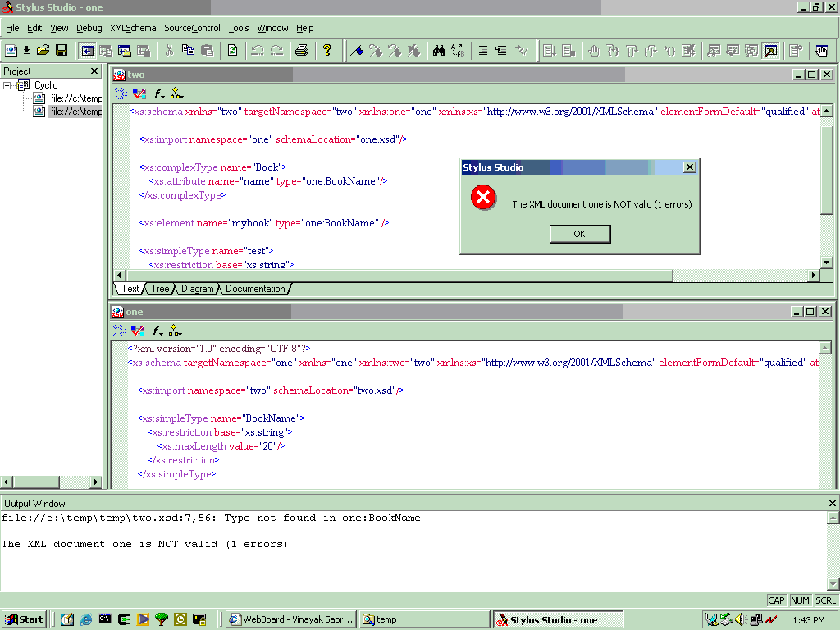The width and height of the screenshot is (840, 630).
Task: Open Find with the binoculars icon
Action: tap(440, 50)
